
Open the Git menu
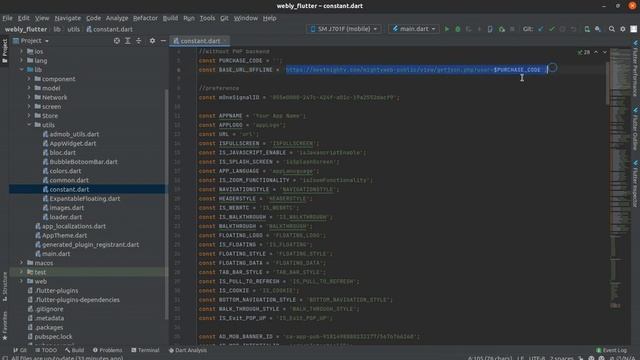224,18
